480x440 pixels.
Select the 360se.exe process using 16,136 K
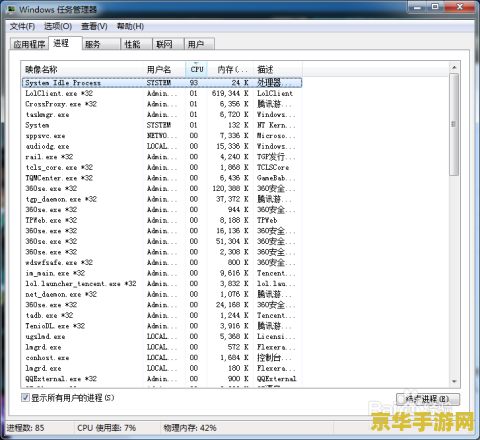point(162,231)
